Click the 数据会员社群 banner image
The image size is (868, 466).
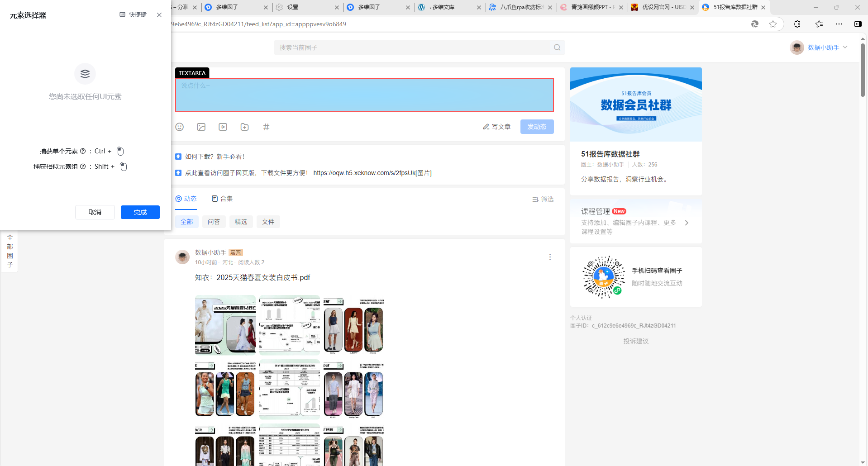click(636, 105)
